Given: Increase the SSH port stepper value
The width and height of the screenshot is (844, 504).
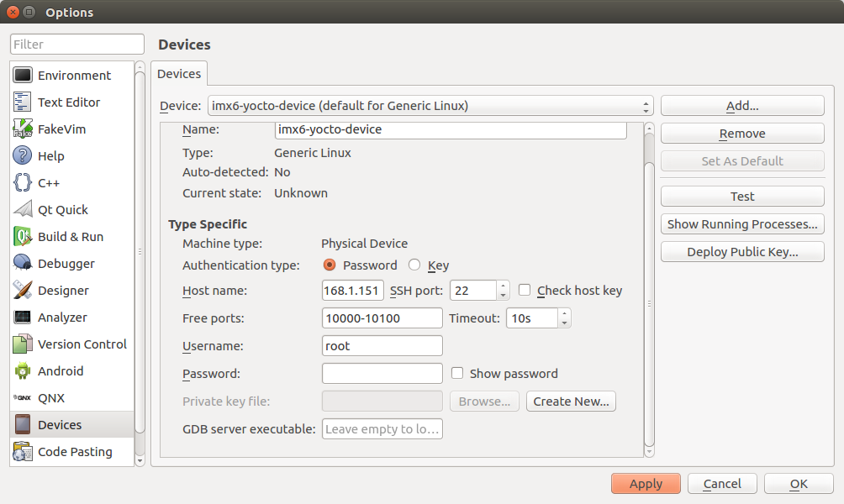Looking at the screenshot, I should pos(504,286).
